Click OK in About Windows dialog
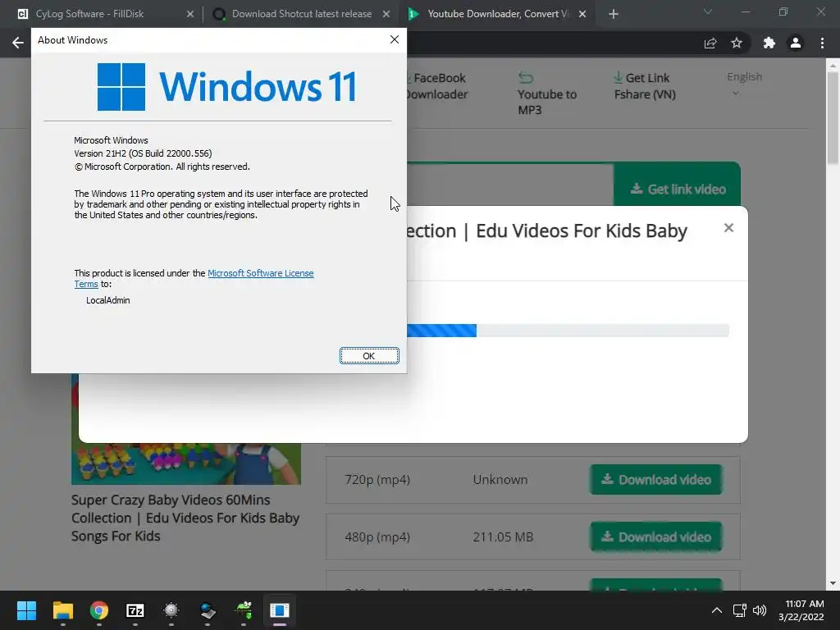The height and width of the screenshot is (630, 840). [369, 356]
